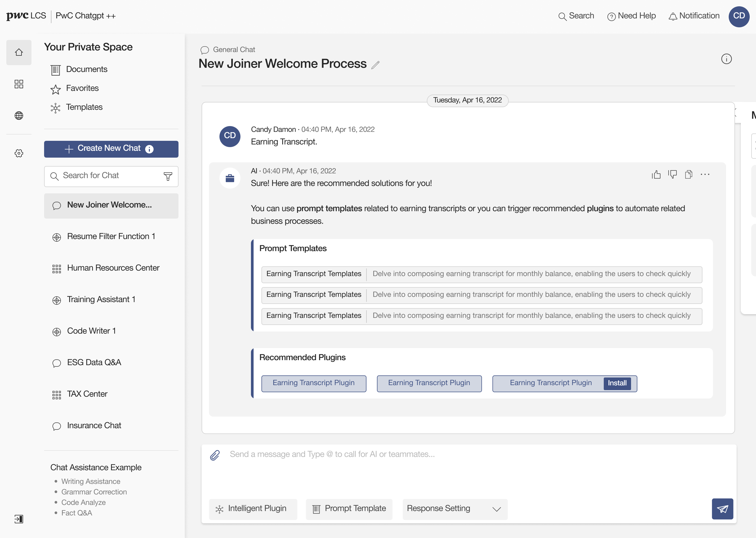Click the paperclip attachment icon
The image size is (756, 538).
215,455
